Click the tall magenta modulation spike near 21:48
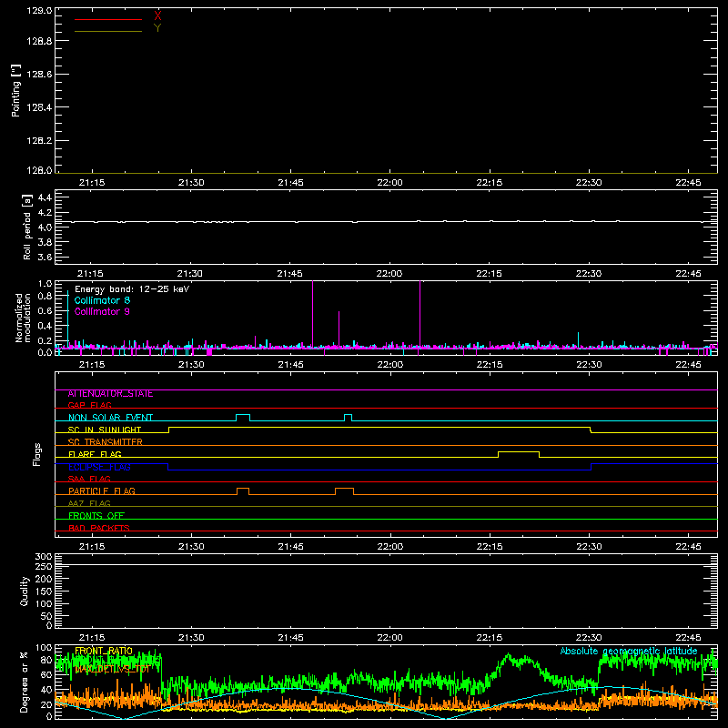 pyautogui.click(x=312, y=313)
